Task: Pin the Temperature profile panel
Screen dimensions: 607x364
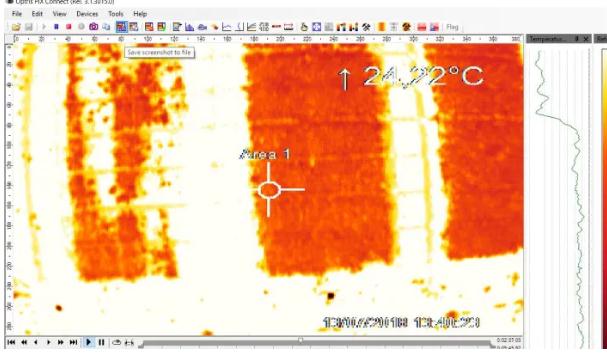Action: tap(577, 39)
